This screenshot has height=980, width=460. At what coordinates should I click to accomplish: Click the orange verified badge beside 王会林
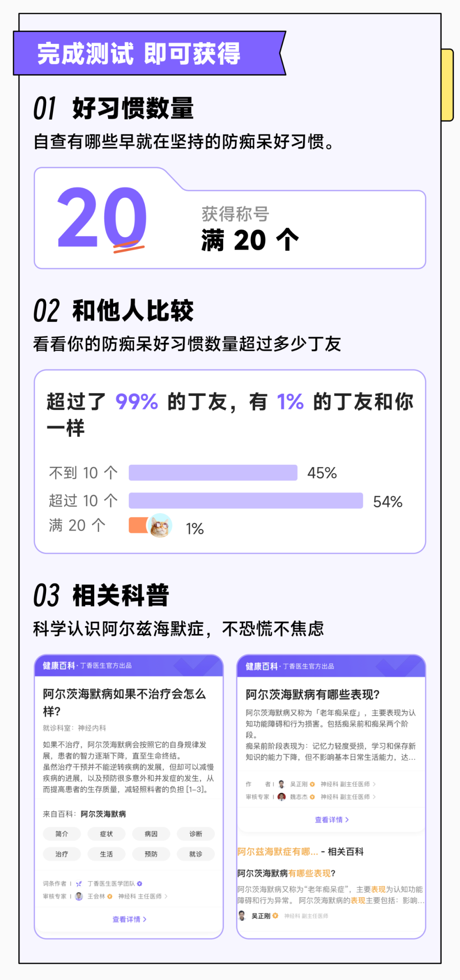click(110, 896)
